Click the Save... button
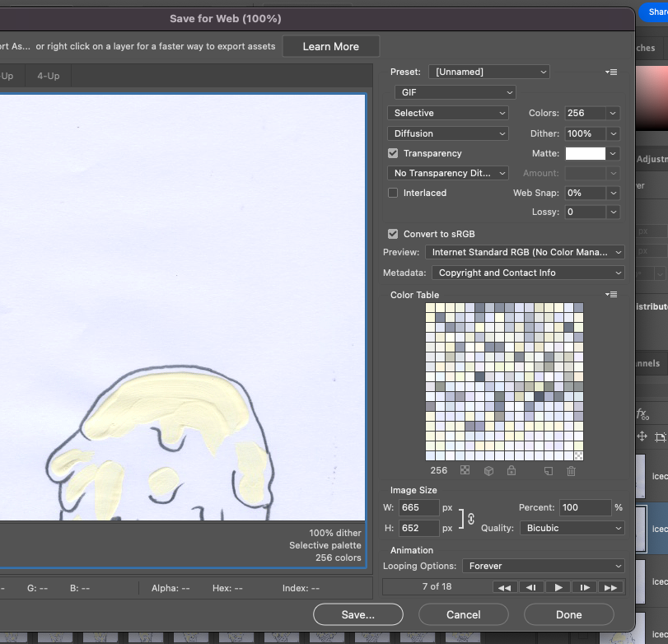668x644 pixels. [358, 614]
